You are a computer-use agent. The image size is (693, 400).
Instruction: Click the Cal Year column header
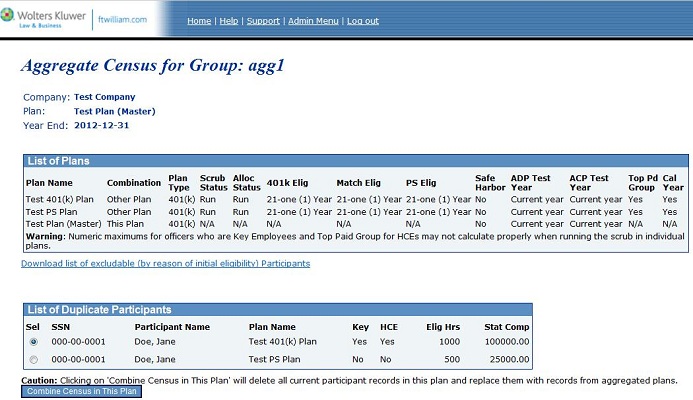click(673, 183)
